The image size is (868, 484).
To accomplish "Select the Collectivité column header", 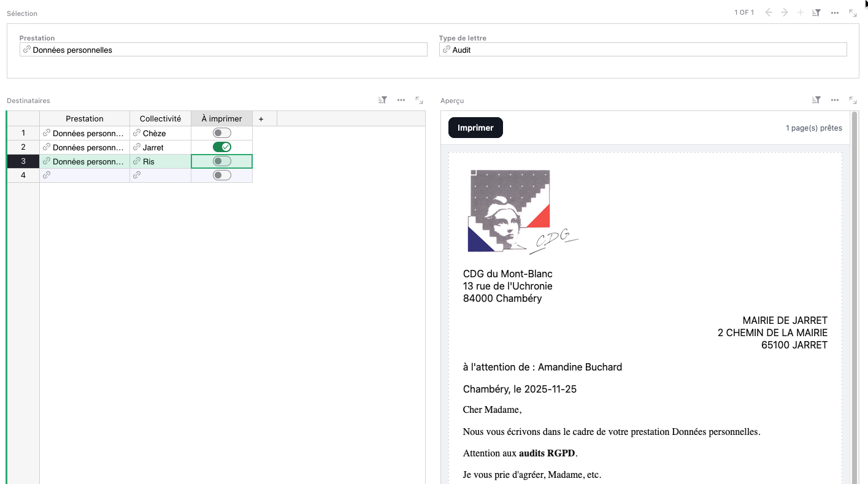I will [160, 119].
